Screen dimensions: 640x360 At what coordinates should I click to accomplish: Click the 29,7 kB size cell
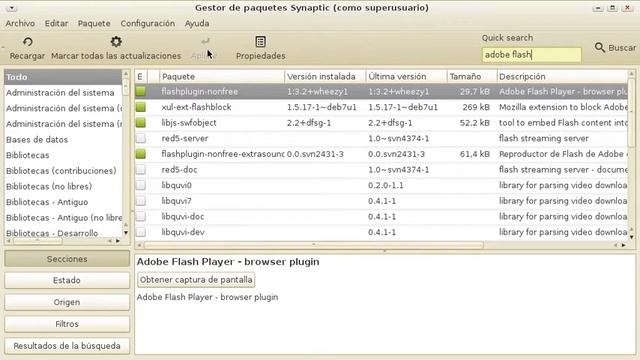coord(475,91)
